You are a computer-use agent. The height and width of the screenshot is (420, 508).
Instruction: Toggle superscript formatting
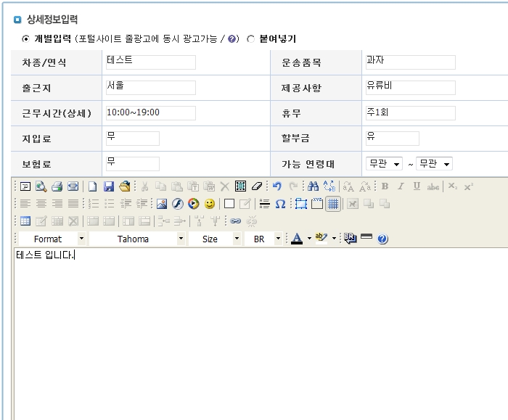pyautogui.click(x=469, y=187)
